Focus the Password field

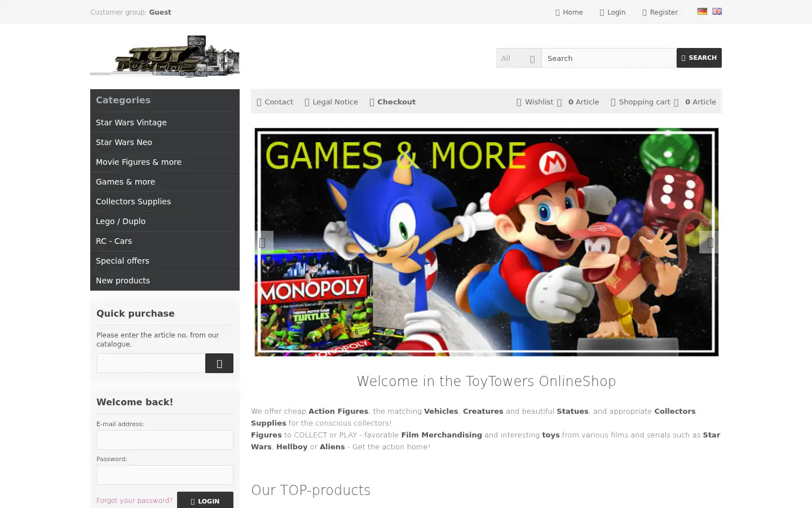[165, 475]
